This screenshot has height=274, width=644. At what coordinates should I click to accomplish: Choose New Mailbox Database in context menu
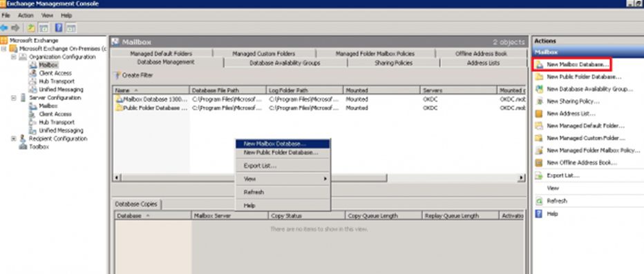(283, 144)
